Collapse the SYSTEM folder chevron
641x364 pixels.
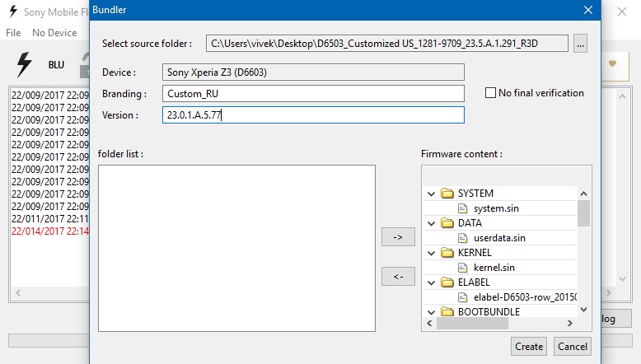(431, 194)
